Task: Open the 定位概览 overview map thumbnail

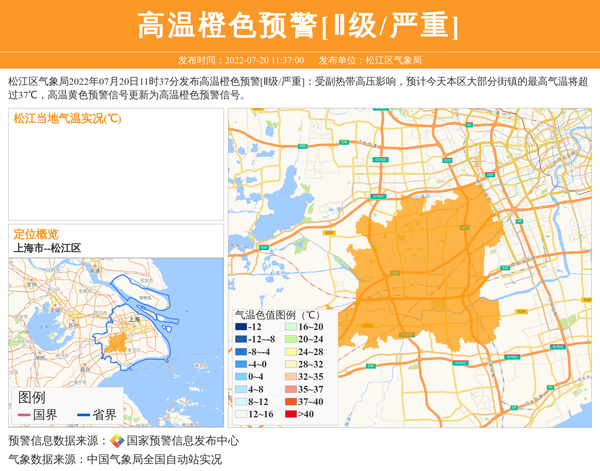Action: (115, 320)
